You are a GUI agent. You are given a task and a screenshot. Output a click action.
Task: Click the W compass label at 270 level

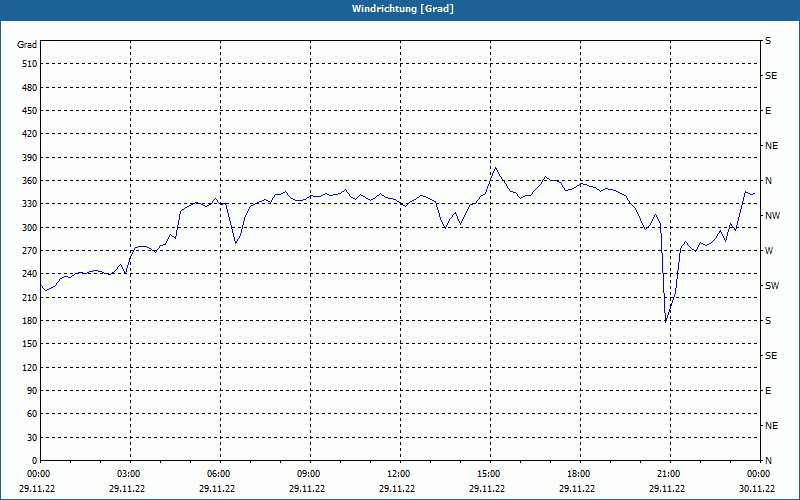(769, 251)
